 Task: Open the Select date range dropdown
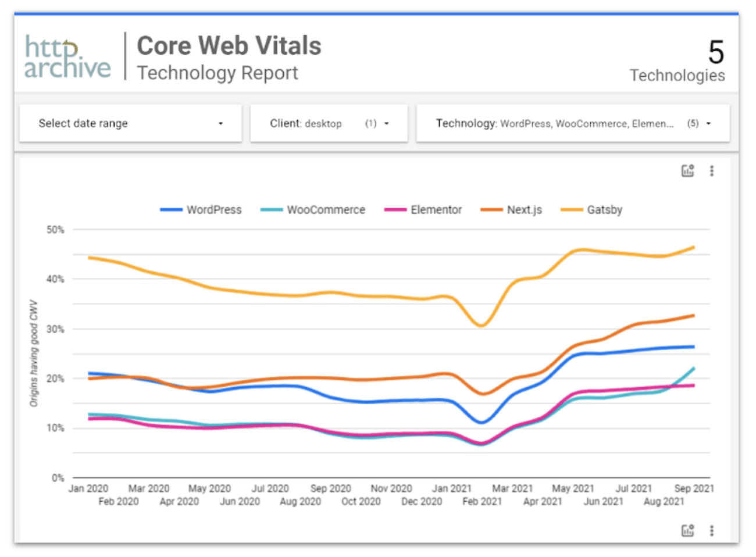[x=130, y=123]
